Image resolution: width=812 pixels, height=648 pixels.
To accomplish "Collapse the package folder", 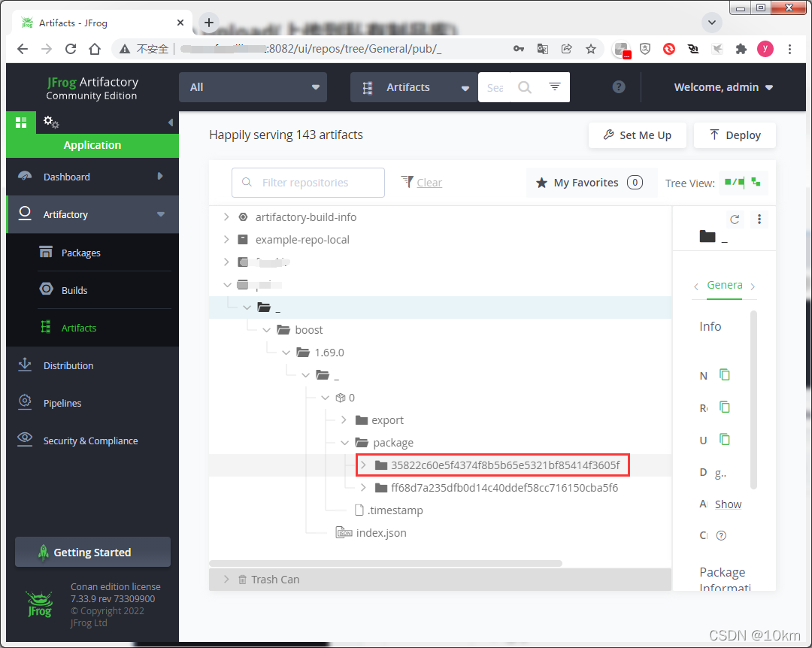I will (x=345, y=443).
